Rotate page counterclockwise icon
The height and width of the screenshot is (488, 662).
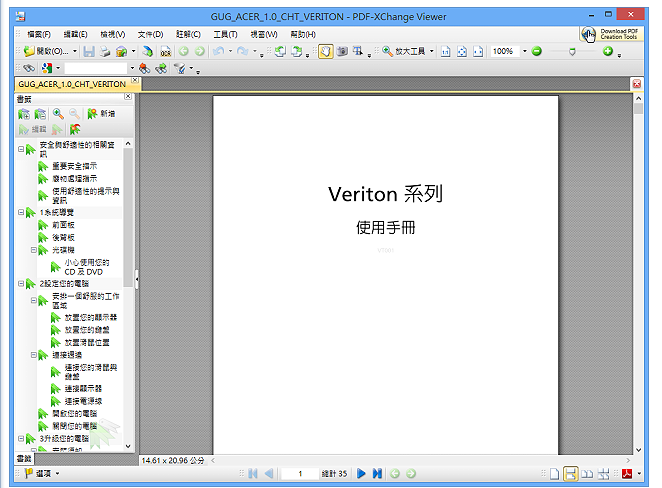[x=280, y=52]
